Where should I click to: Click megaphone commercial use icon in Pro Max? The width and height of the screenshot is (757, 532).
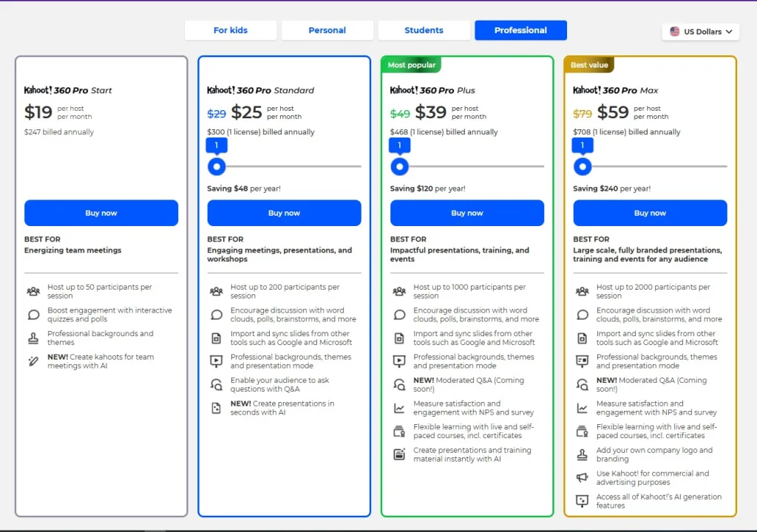pos(582,478)
